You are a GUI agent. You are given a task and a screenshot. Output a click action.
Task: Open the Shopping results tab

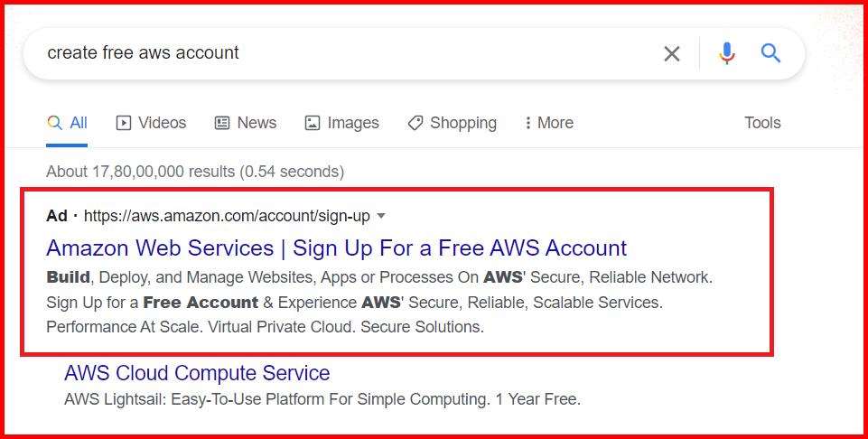point(452,123)
